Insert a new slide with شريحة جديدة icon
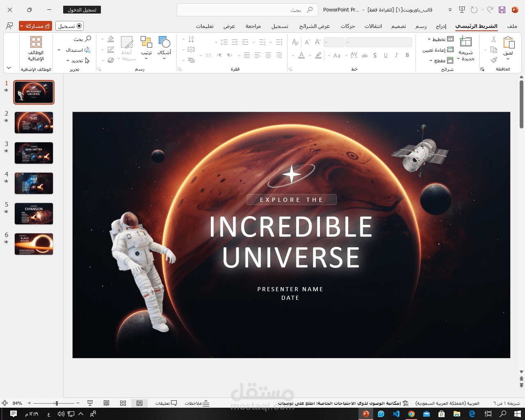Image resolution: width=525 pixels, height=420 pixels. [x=466, y=42]
